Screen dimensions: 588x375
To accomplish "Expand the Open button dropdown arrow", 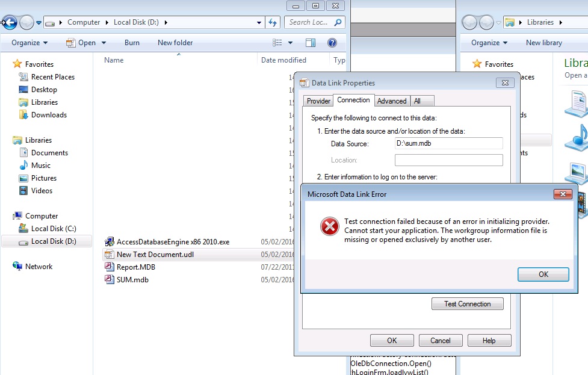I will pos(104,43).
